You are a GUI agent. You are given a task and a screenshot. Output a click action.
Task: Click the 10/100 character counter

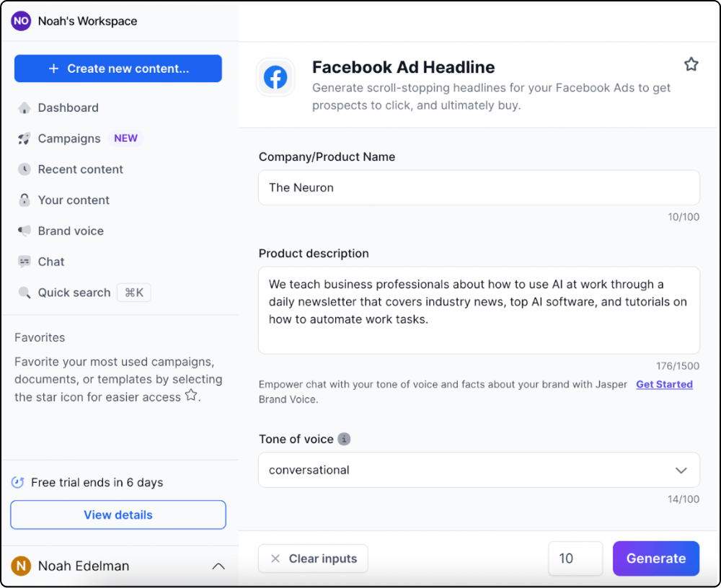point(684,216)
